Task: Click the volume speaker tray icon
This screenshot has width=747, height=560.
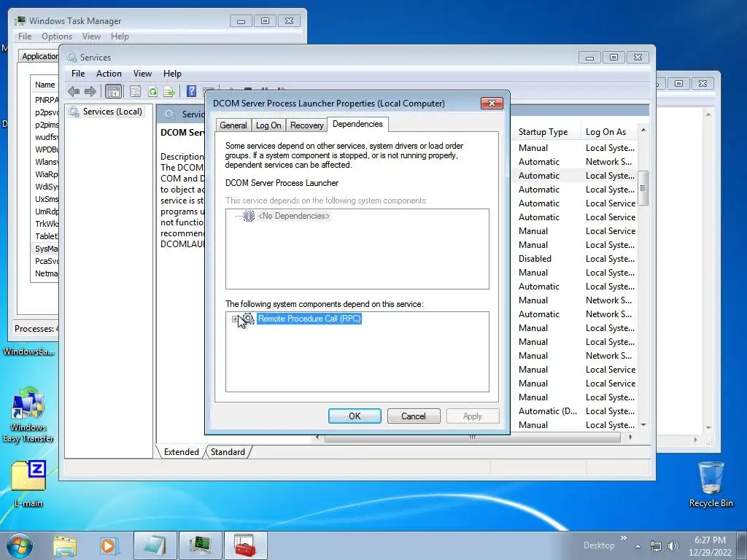Action: coord(673,546)
